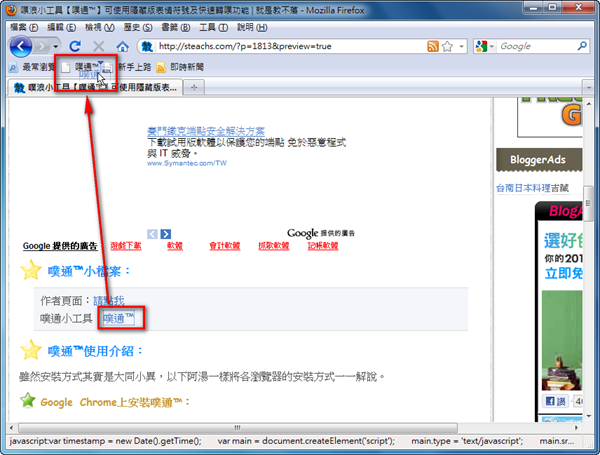Go to the Home page
This screenshot has height=455, width=600.
coord(122,46)
